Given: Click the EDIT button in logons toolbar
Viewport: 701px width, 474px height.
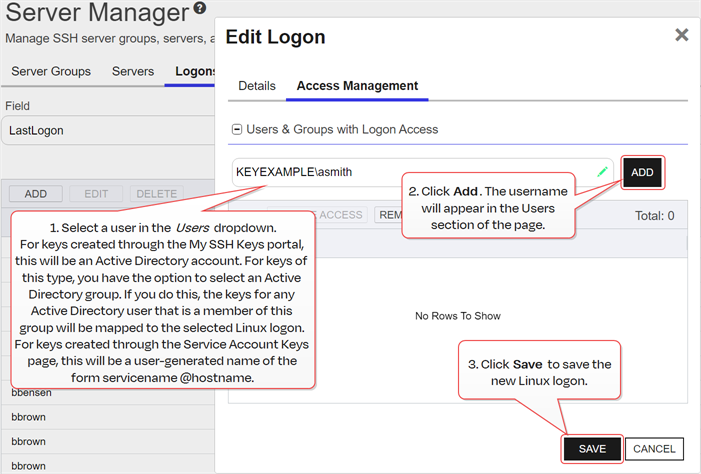Looking at the screenshot, I should pos(96,194).
